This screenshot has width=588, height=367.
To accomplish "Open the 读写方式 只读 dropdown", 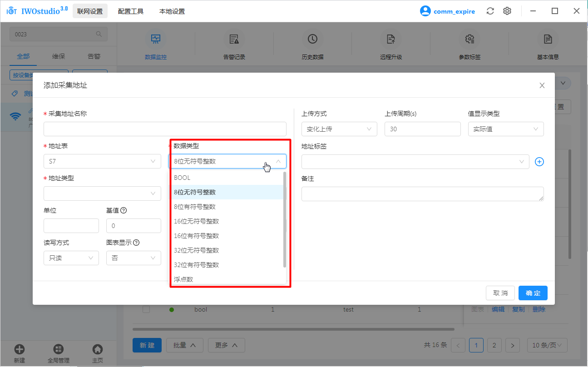I will pyautogui.click(x=71, y=258).
